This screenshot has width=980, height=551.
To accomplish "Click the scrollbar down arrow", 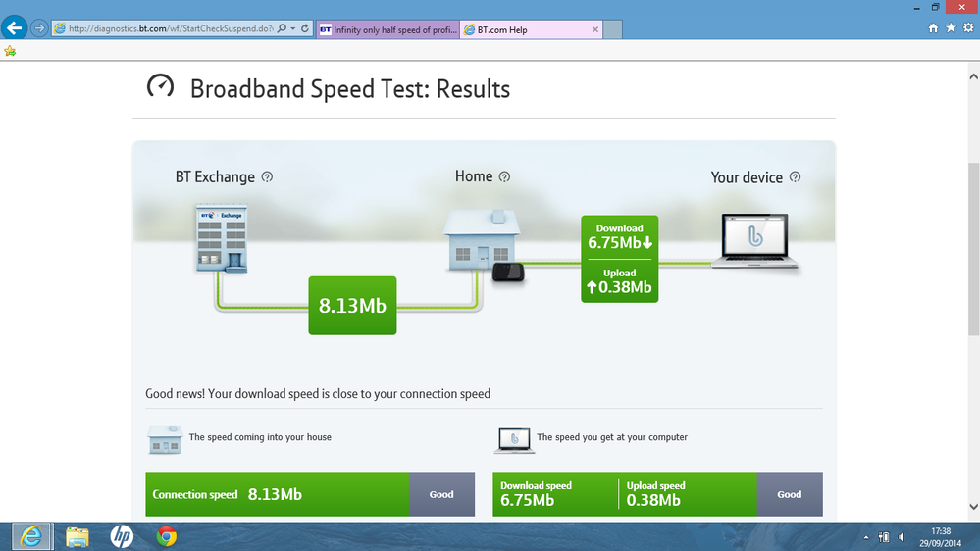I will pyautogui.click(x=974, y=507).
